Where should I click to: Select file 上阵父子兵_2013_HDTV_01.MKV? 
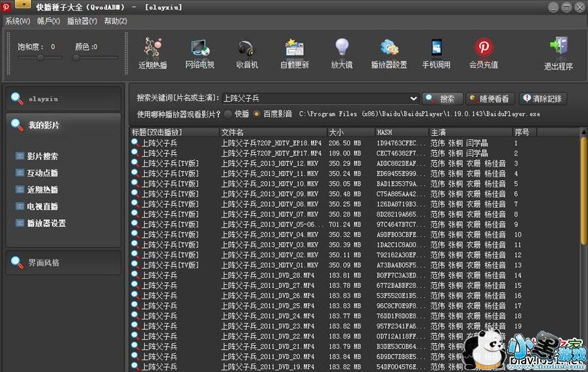[x=270, y=265]
